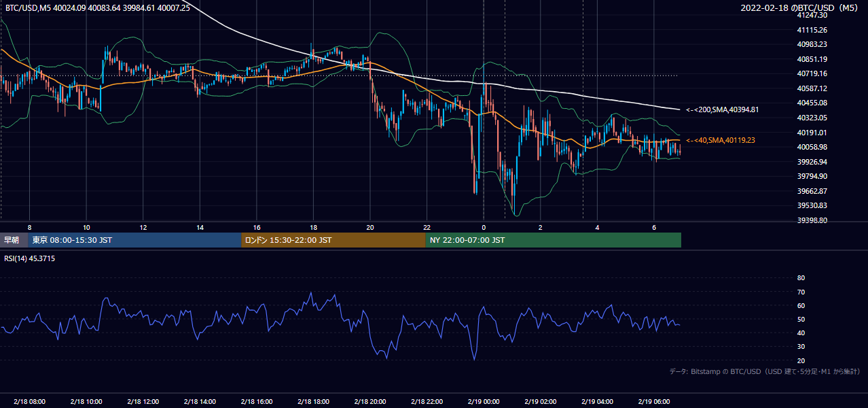
Task: Click price axis value 41115.26
Action: click(x=812, y=30)
